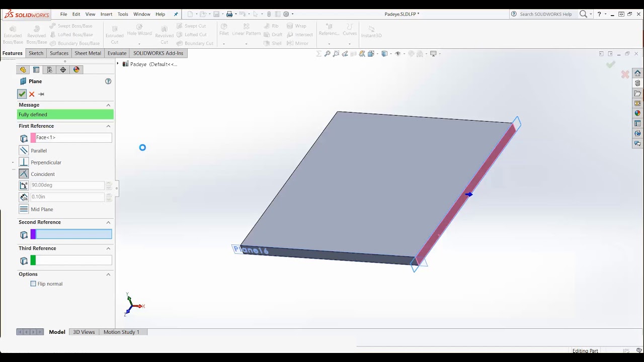This screenshot has width=644, height=362.
Task: Toggle the At angle constraint icon
Action: click(24, 185)
